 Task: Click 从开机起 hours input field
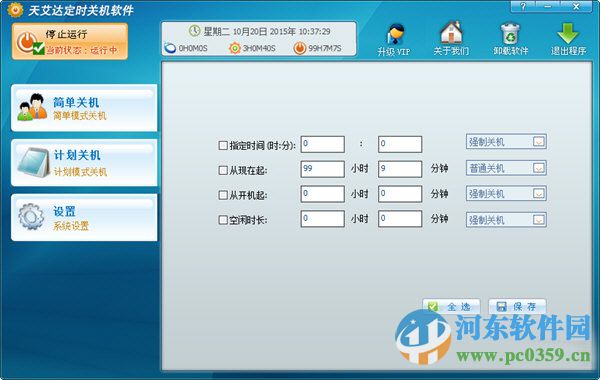(323, 194)
